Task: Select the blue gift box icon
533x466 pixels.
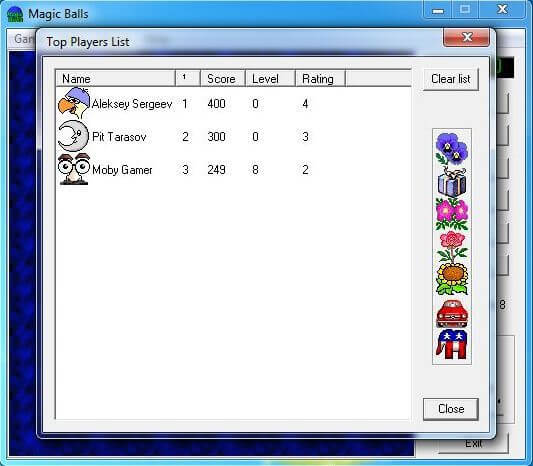Action: click(x=452, y=182)
